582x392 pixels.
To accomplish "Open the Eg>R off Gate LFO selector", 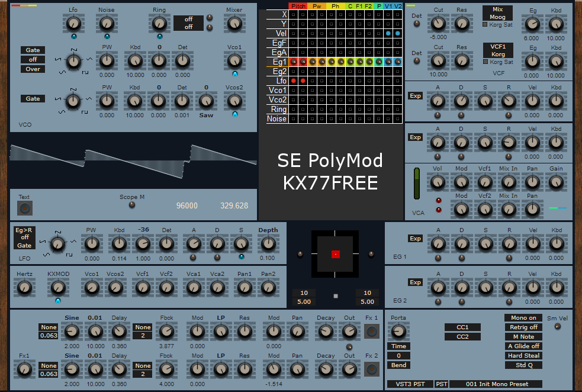I will point(24,237).
